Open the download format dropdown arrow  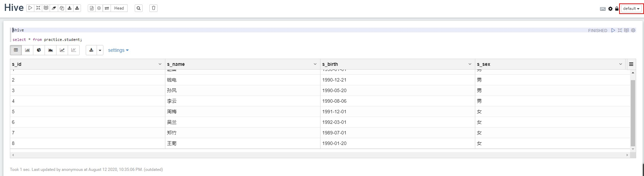[x=100, y=50]
